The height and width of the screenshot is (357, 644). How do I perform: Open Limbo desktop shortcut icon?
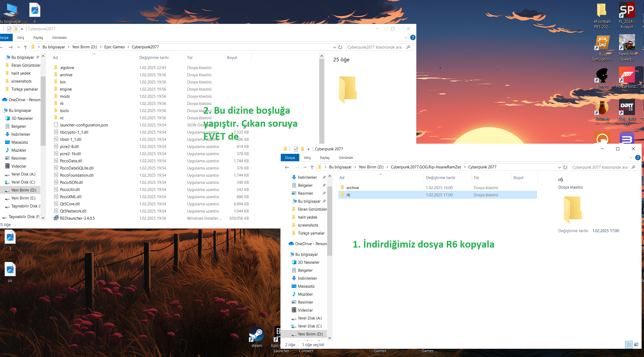[602, 76]
